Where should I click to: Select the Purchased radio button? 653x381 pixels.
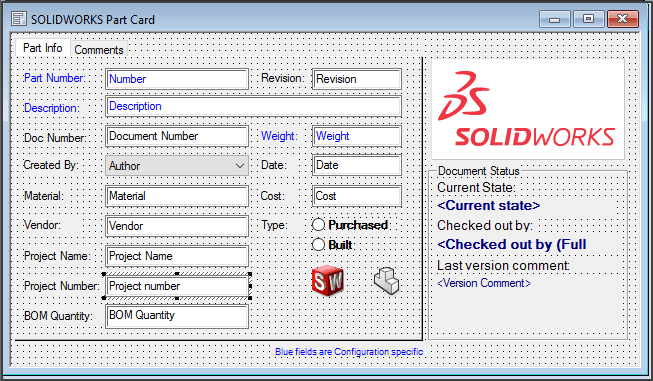click(x=318, y=224)
